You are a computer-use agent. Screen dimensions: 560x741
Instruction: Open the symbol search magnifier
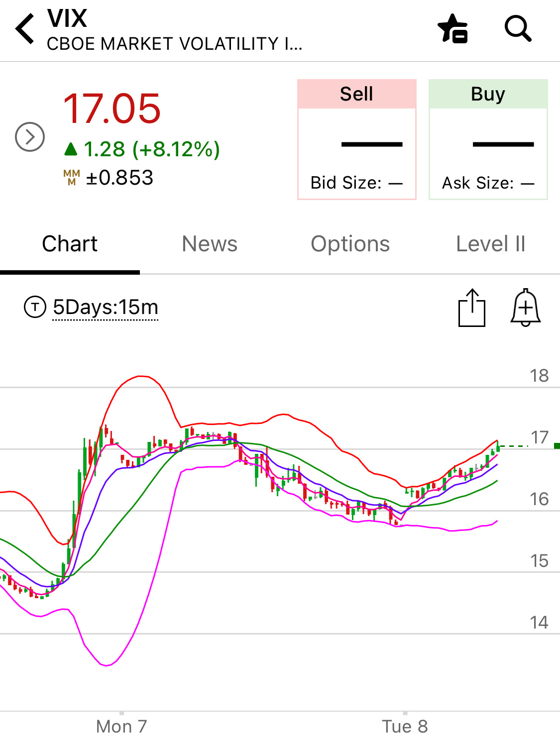pyautogui.click(x=518, y=28)
